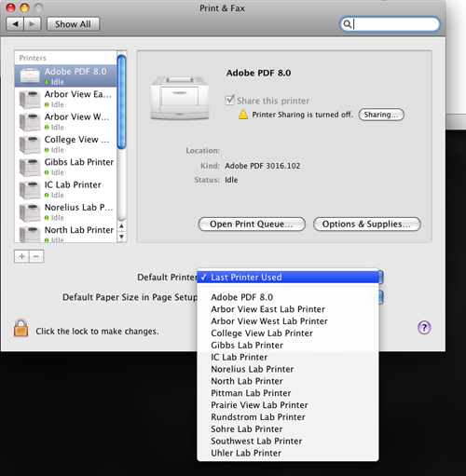Viewport: 466px width, 476px height.
Task: Click 'Printer Sharing is turned off.' message
Action: point(302,115)
